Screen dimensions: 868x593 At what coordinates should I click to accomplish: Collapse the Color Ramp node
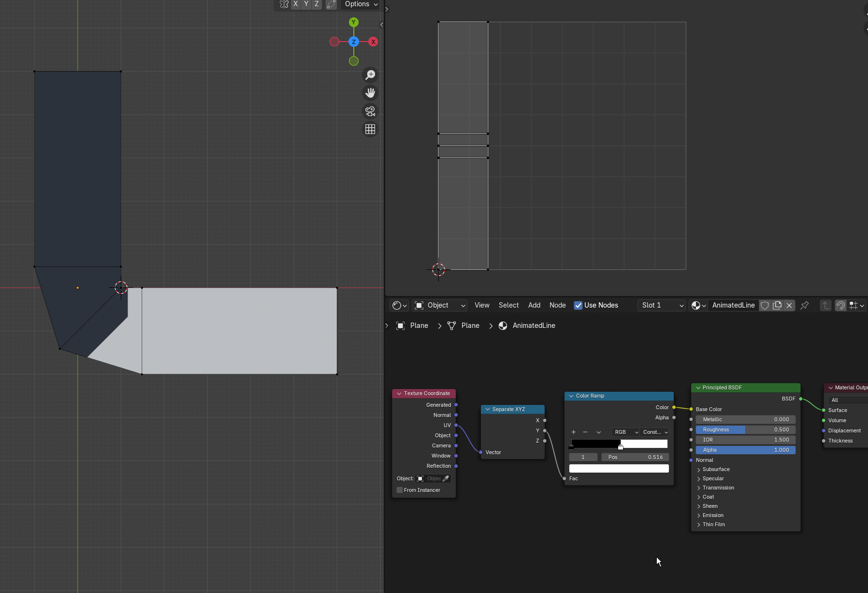(x=571, y=396)
